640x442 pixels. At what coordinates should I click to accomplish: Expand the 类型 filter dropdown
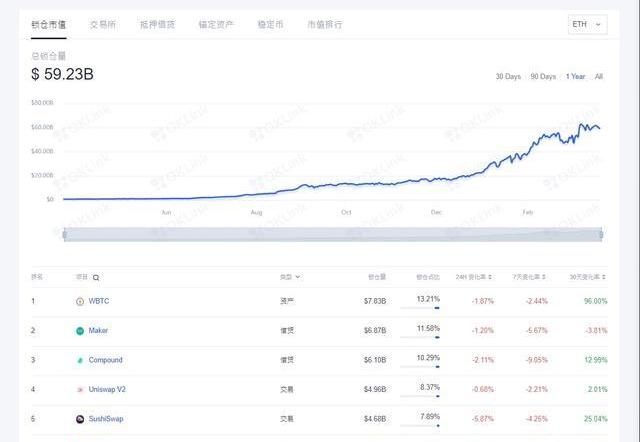coord(297,277)
